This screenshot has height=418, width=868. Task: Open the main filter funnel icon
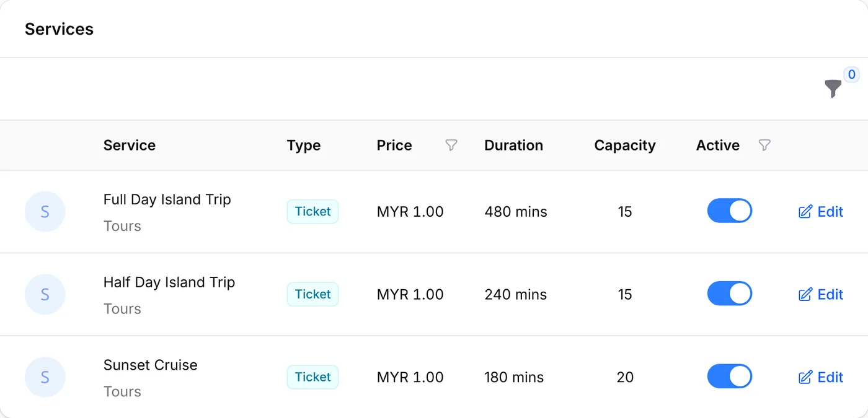(833, 89)
